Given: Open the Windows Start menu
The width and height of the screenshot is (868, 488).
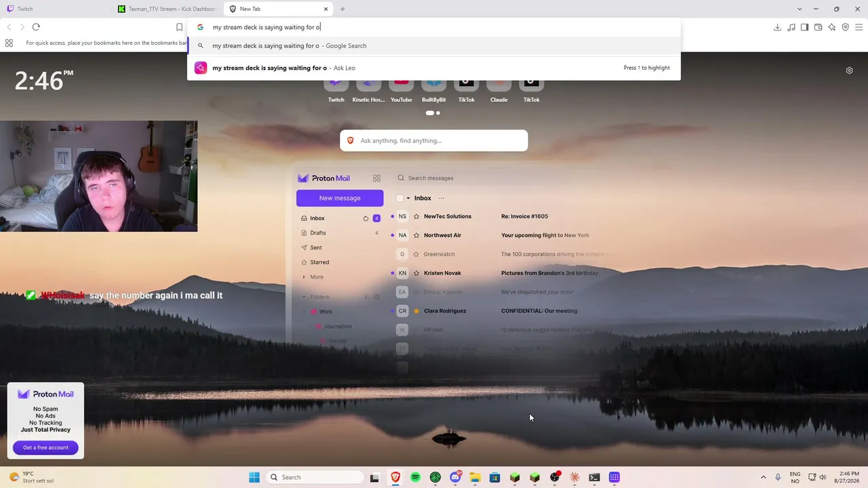Looking at the screenshot, I should (254, 477).
